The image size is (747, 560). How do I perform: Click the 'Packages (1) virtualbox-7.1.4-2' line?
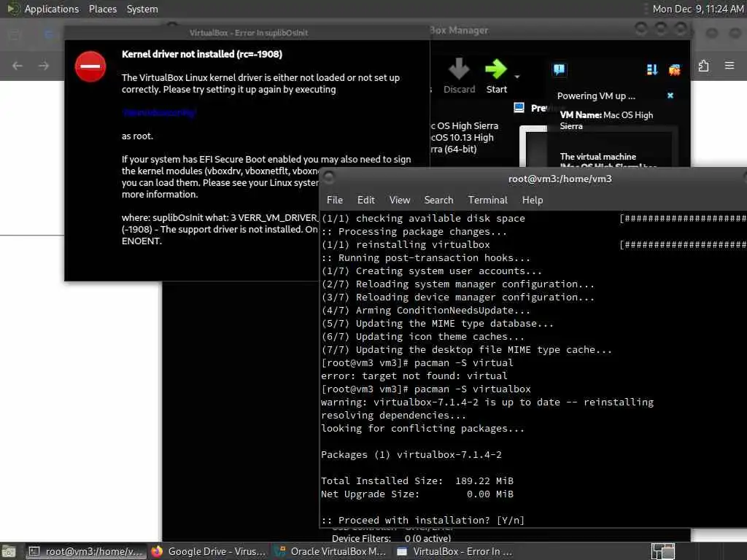(x=411, y=455)
